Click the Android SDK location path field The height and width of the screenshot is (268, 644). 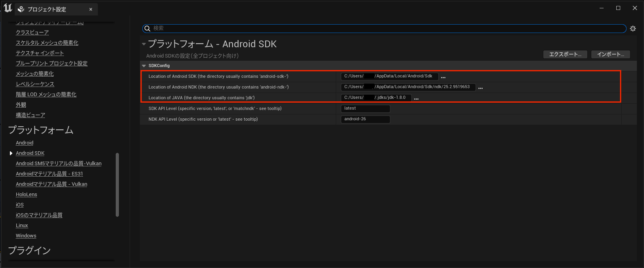390,76
